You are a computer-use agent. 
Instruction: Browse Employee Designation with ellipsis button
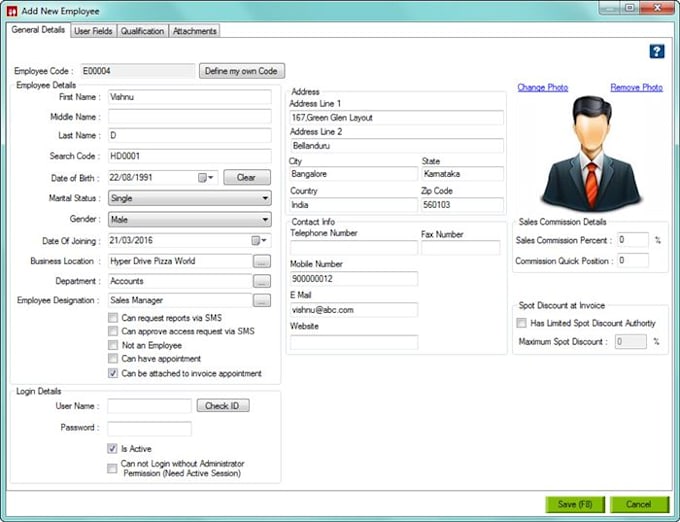(262, 300)
